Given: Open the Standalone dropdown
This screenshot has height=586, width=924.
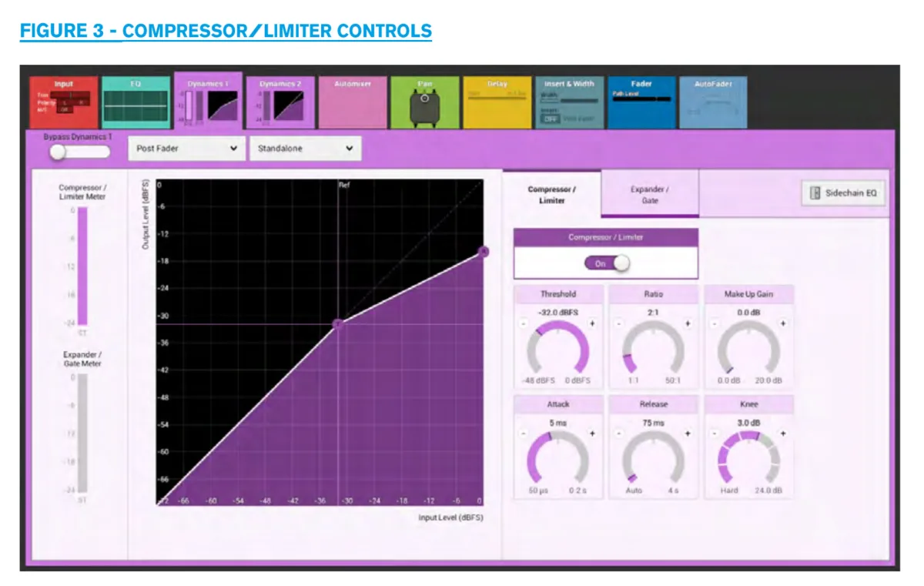Looking at the screenshot, I should pos(306,149).
